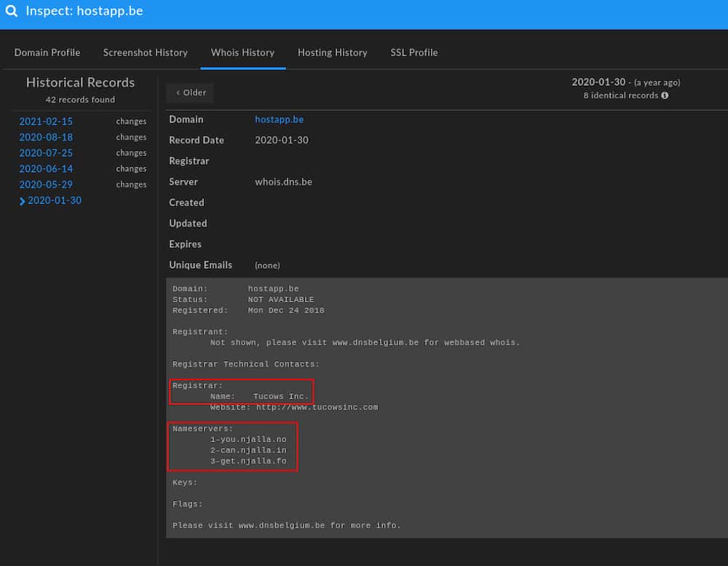Click the Unique Emails (none) value
728x566 pixels.
click(x=267, y=265)
